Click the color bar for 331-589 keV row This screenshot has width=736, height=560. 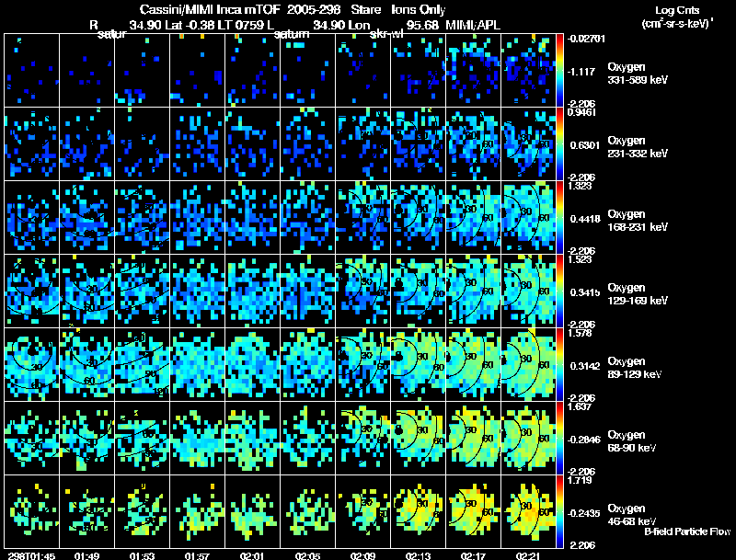(559, 71)
